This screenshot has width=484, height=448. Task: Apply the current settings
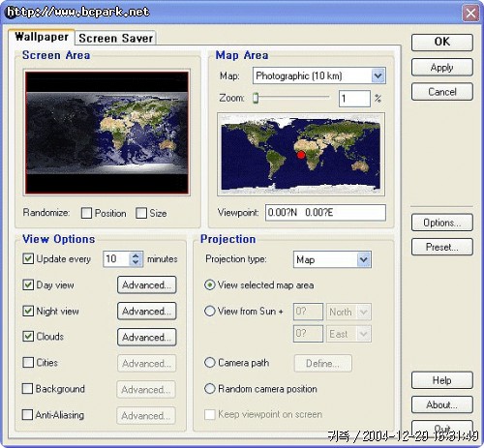click(442, 67)
